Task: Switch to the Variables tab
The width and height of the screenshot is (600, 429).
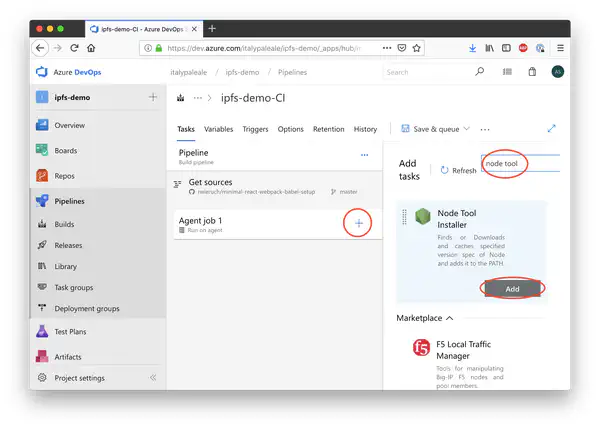Action: coord(218,129)
